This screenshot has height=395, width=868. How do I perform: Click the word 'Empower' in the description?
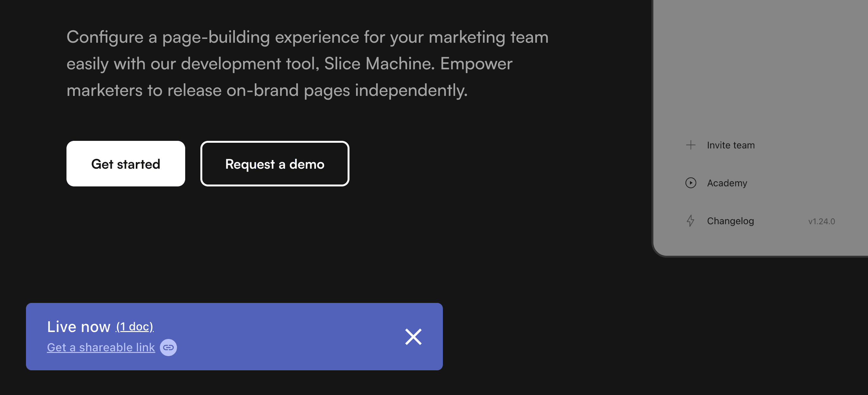click(x=476, y=64)
